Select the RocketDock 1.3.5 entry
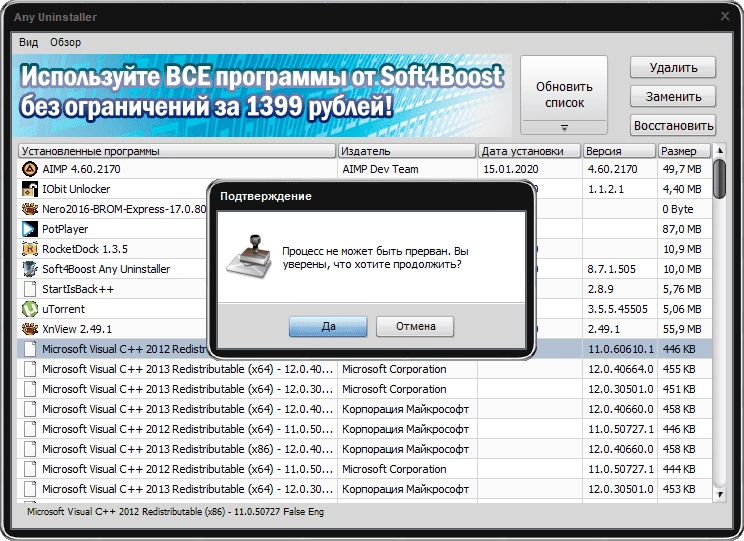Screen dimensions: 744x541 click(x=85, y=249)
